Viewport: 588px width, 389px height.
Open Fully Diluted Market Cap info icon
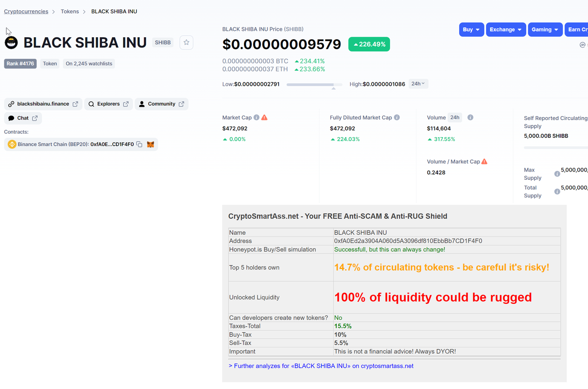[x=397, y=118]
